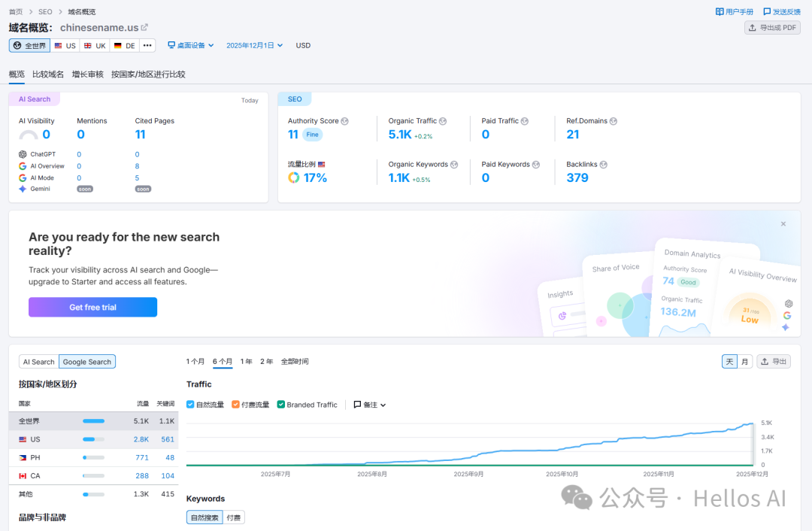Click the Get free trial button

[92, 307]
